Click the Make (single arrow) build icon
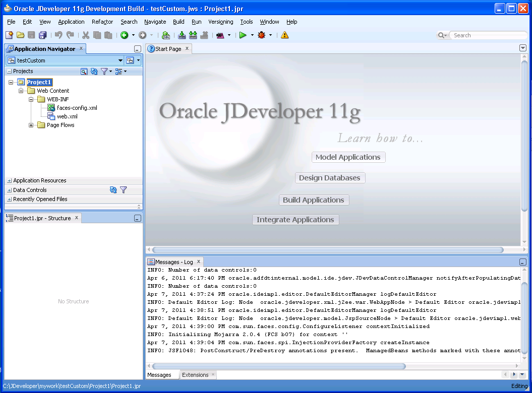The width and height of the screenshot is (532, 393). [182, 35]
